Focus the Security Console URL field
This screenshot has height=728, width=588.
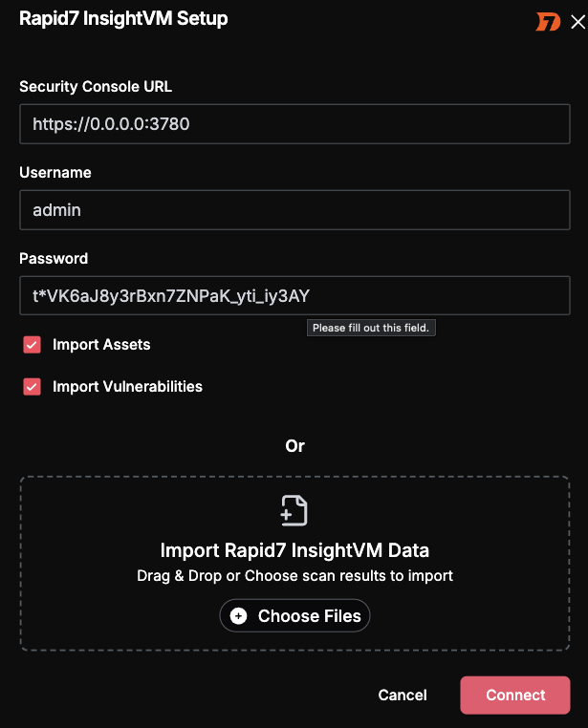(x=294, y=124)
